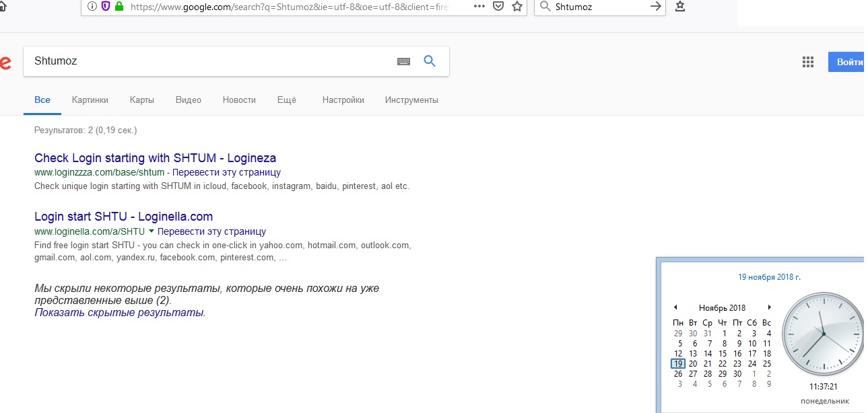Click the magnifier icon in Firefox search box

click(546, 7)
